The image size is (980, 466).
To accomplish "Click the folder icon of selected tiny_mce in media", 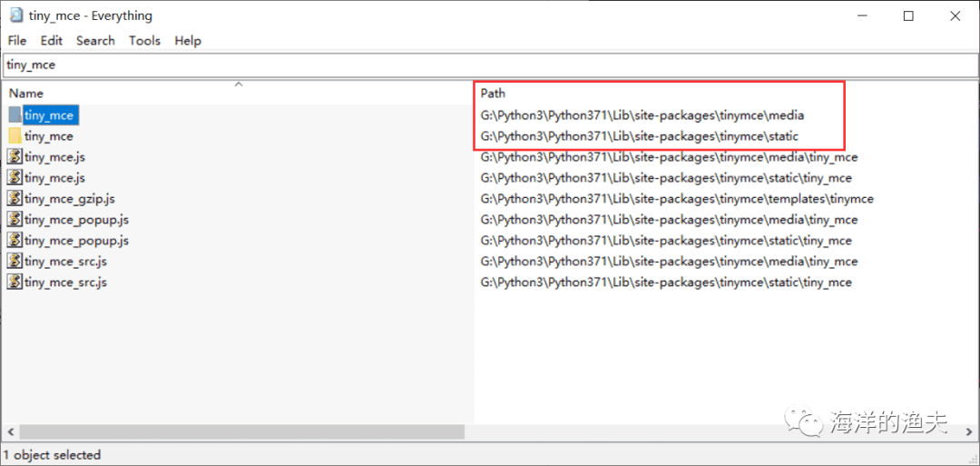I will tap(15, 115).
